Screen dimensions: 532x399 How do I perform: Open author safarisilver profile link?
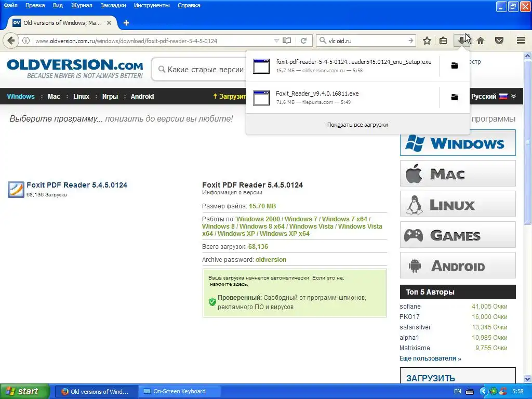pyautogui.click(x=415, y=327)
